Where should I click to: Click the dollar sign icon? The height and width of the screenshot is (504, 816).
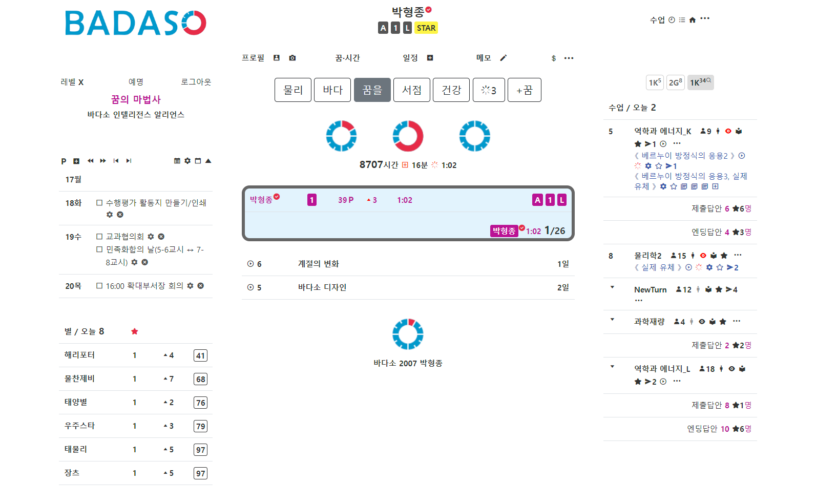(x=554, y=58)
